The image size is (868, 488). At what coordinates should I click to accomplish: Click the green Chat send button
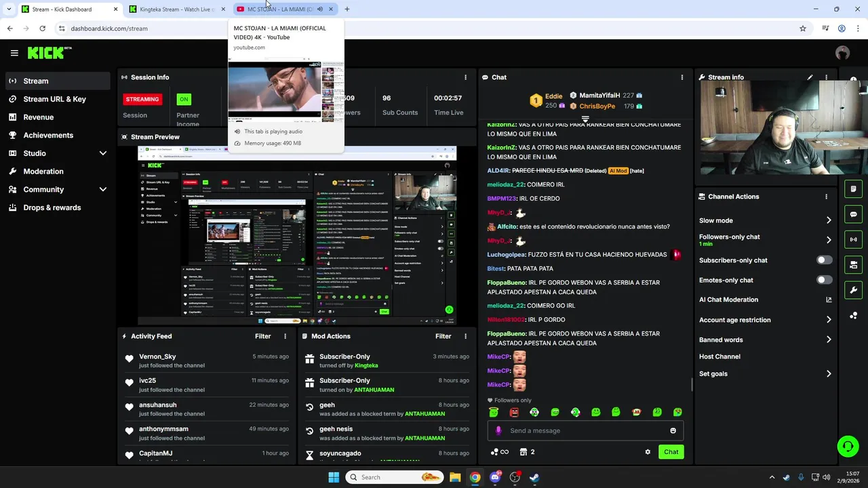pos(671,452)
